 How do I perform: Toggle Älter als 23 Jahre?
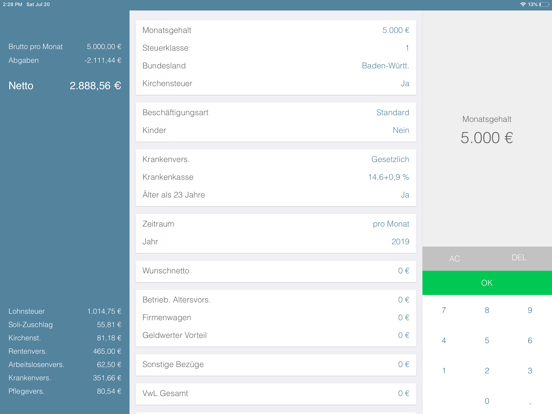tap(276, 195)
